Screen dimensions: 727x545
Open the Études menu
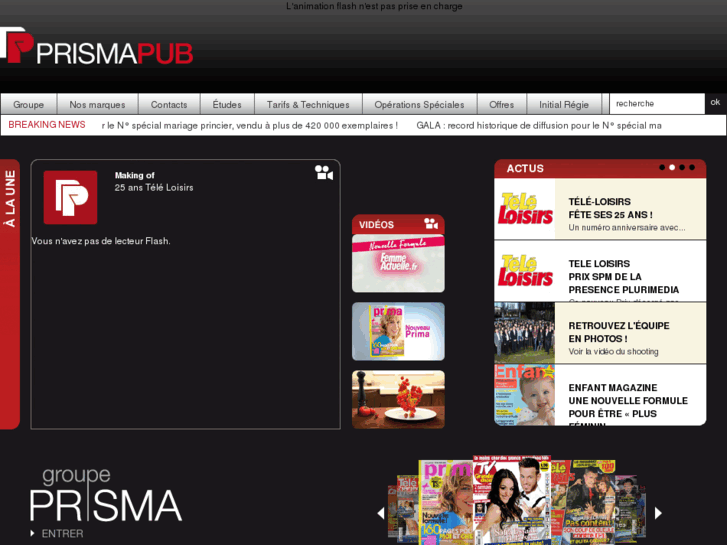(x=227, y=104)
